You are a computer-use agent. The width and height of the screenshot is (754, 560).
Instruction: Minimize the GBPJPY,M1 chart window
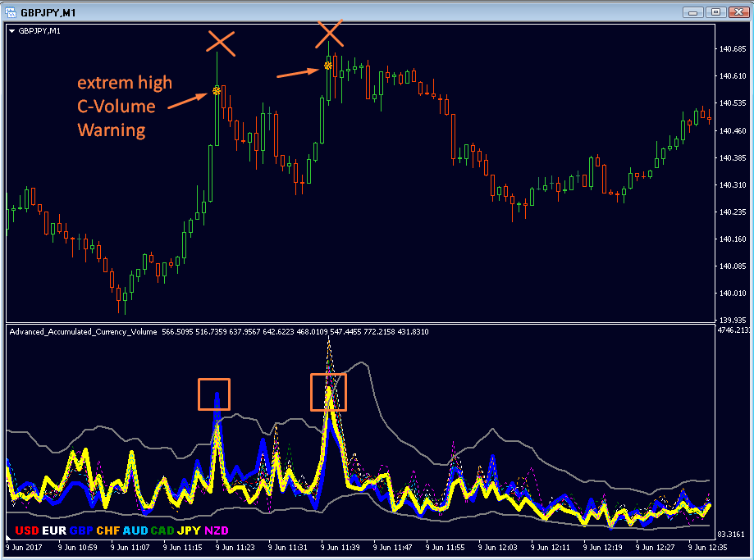(x=693, y=12)
